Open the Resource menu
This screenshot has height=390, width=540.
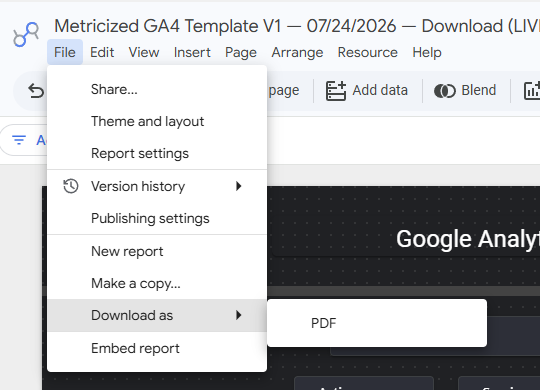point(367,52)
